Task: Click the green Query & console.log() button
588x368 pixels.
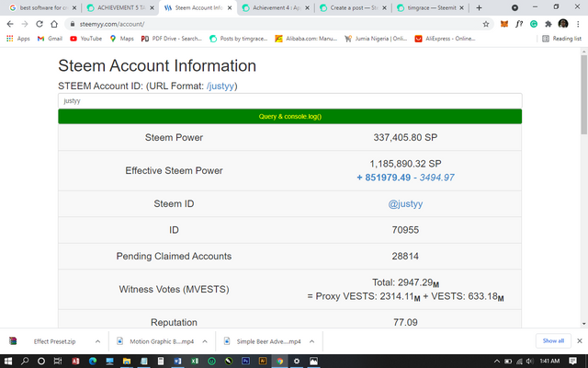Action: coord(290,117)
